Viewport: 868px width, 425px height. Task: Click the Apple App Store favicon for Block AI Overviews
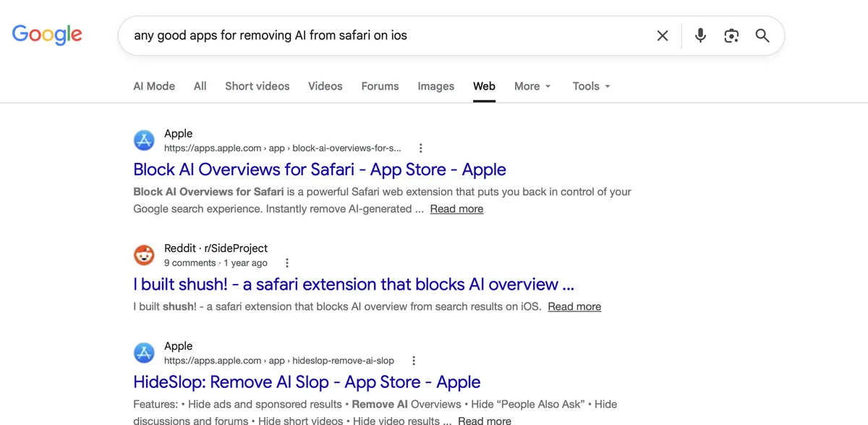click(145, 140)
